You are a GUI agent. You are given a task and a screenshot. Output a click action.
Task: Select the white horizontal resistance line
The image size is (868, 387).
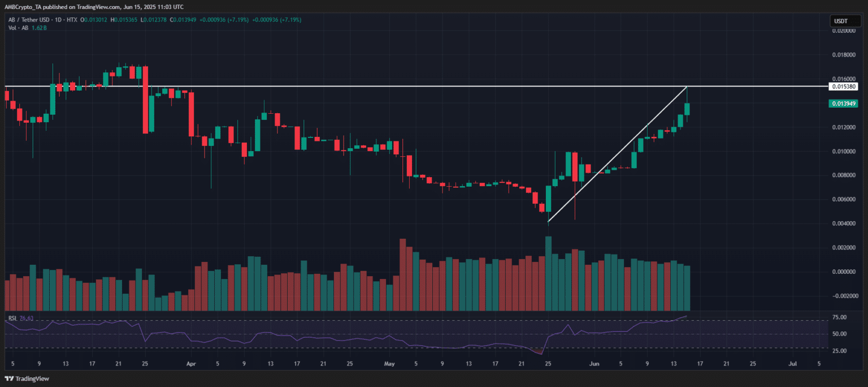click(x=396, y=87)
